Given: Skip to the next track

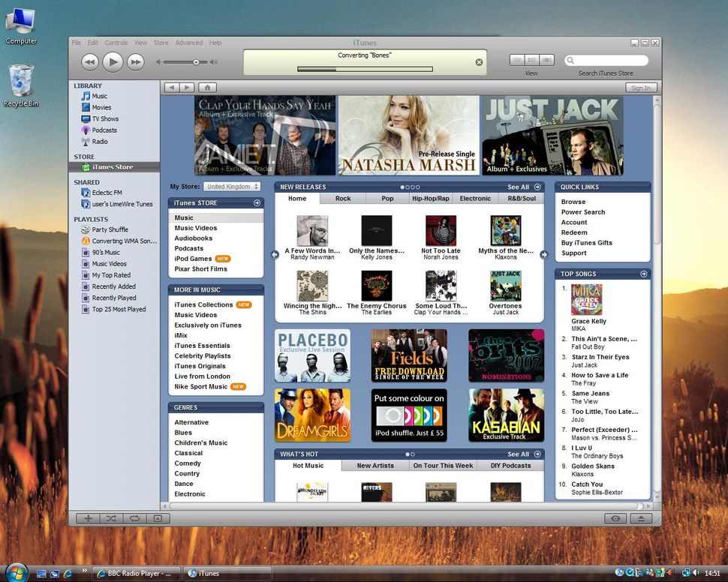Looking at the screenshot, I should coord(136,61).
